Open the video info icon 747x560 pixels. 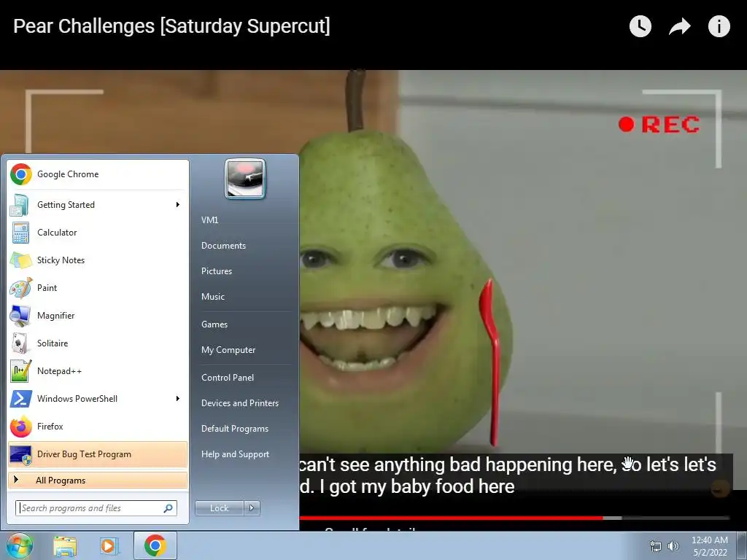(719, 26)
